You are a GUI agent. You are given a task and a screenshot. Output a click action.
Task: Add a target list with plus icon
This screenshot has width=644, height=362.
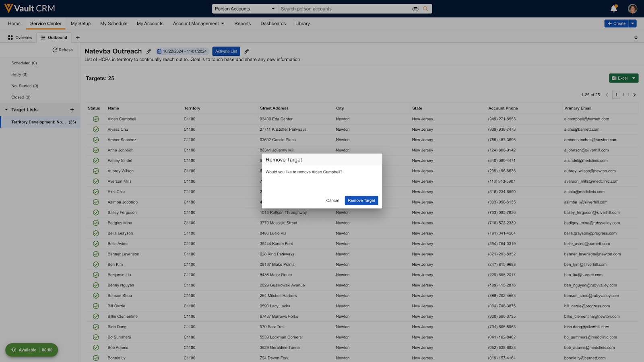coord(72,110)
